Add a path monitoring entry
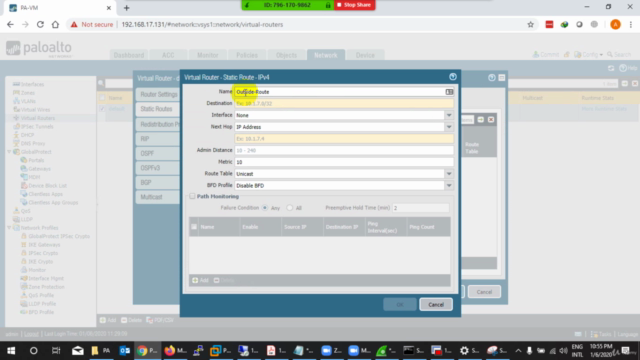Screen dimensions: 640x360 (x=200, y=280)
